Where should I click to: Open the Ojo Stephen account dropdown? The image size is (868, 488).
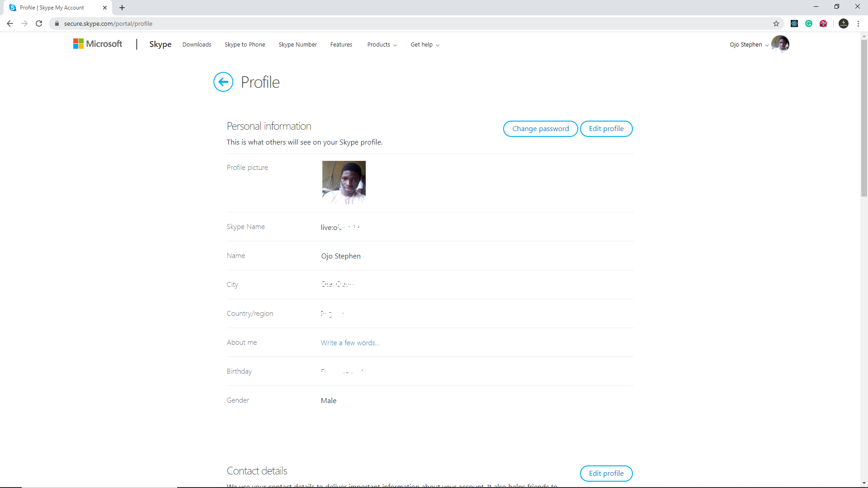coord(749,44)
